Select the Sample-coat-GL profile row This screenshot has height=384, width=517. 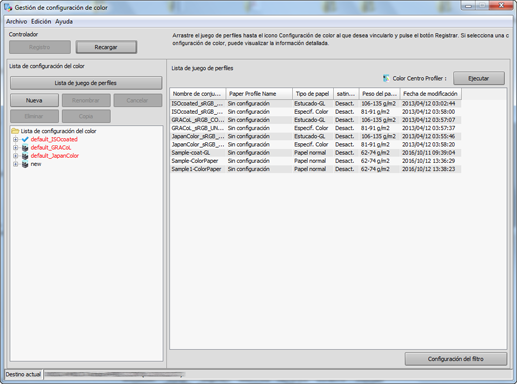315,153
